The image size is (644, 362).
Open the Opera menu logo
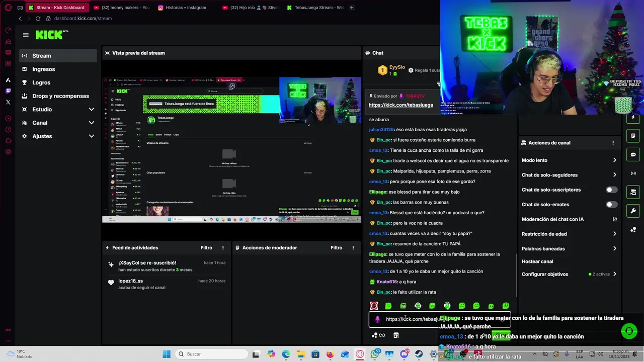(x=8, y=8)
